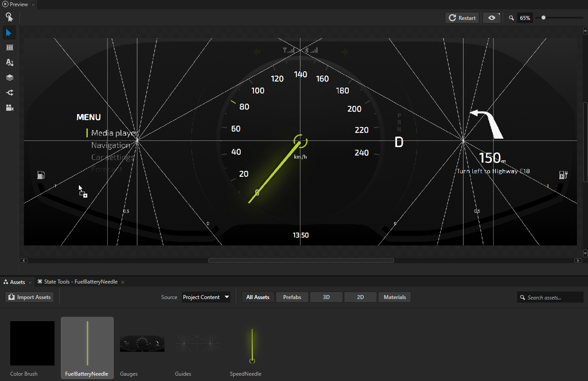Click the branching arrows tool icon
Screen dimensions: 588x381
(9, 93)
